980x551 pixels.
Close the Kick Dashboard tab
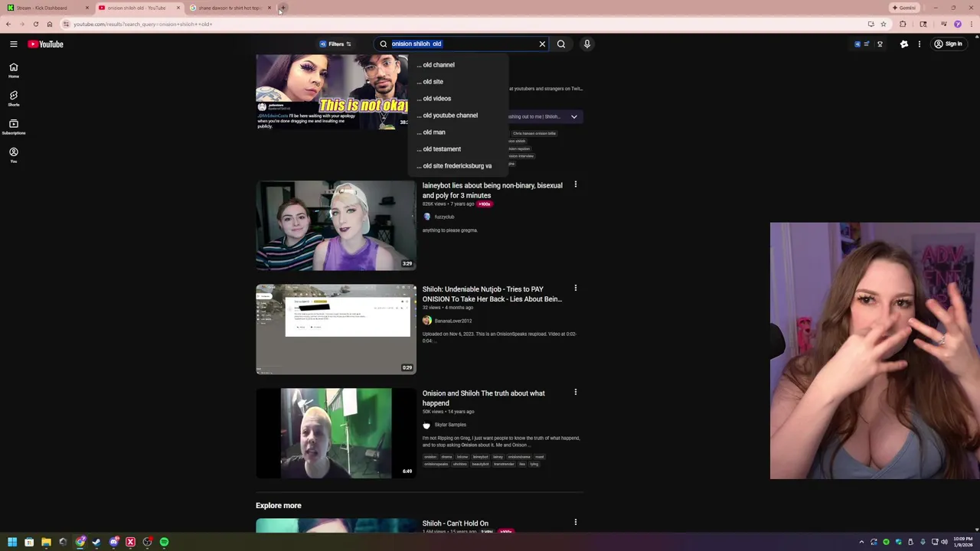click(x=87, y=8)
